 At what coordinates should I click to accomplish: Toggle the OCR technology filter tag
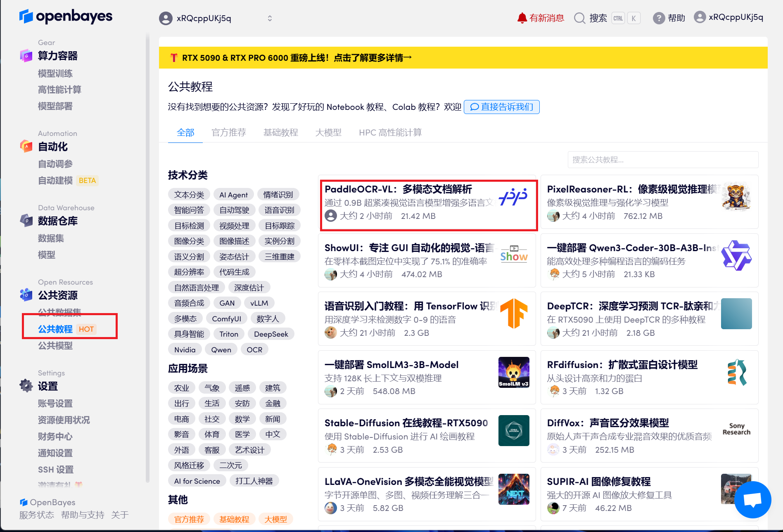[254, 349]
